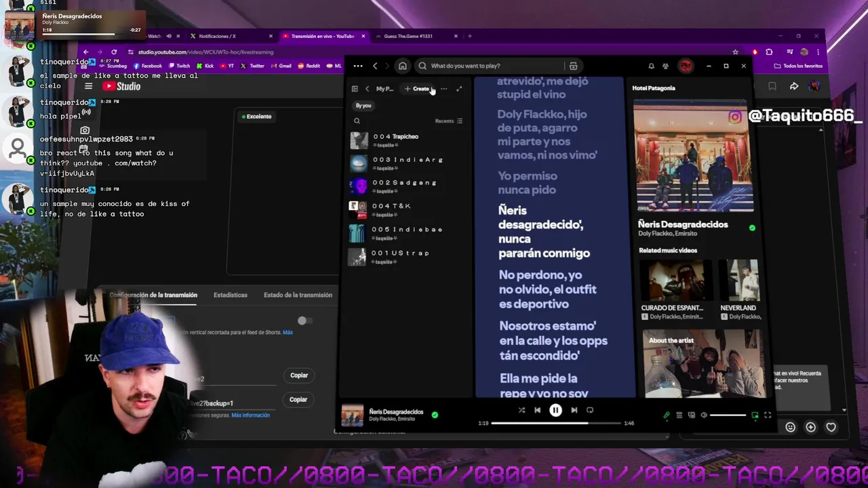Toggle the Shorts vertical stream switch
The width and height of the screenshot is (868, 488).
click(x=304, y=321)
